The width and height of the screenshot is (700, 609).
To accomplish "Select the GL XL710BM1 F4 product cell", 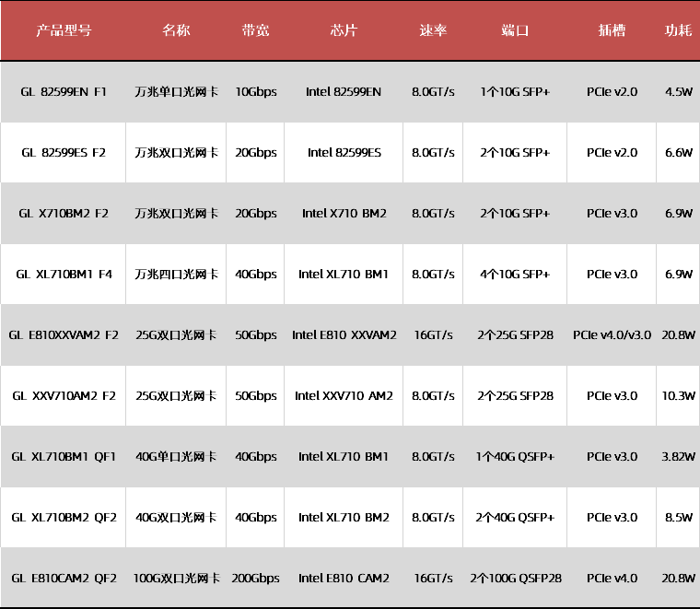I will [x=64, y=275].
